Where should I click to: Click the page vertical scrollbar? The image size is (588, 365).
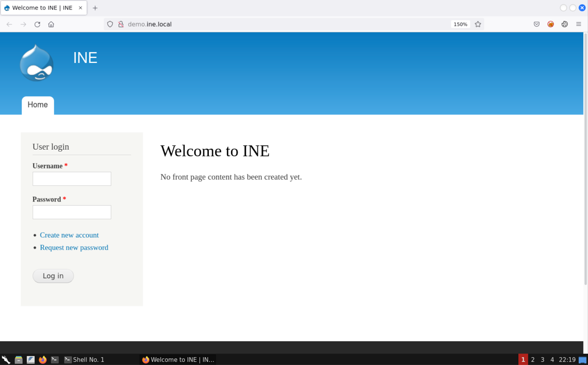coord(585,159)
